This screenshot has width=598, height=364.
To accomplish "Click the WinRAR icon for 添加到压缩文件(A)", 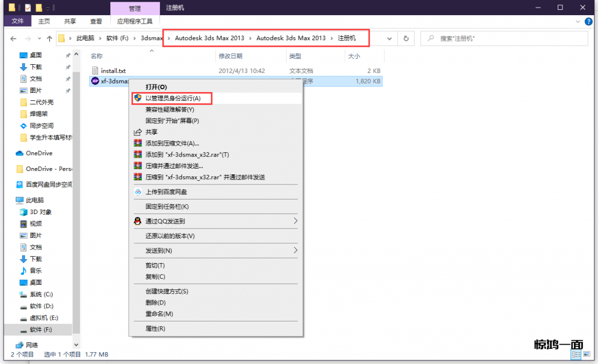I will 138,143.
